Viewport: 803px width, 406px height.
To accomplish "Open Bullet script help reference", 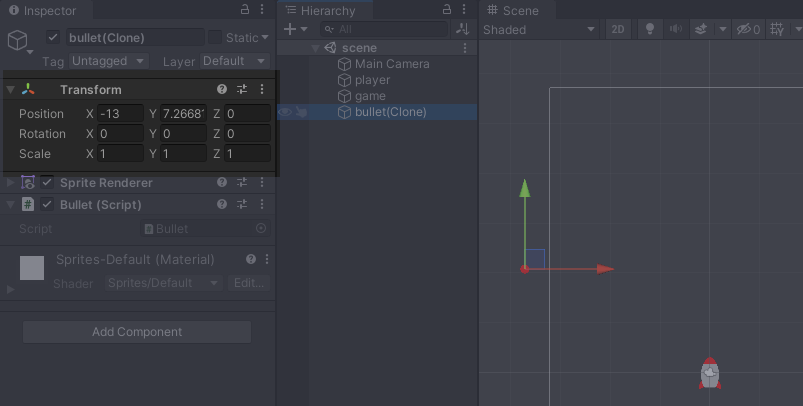I will click(222, 204).
